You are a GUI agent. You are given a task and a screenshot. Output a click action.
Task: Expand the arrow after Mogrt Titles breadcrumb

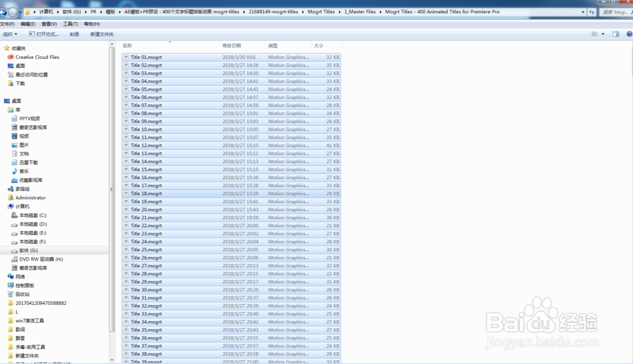click(339, 12)
